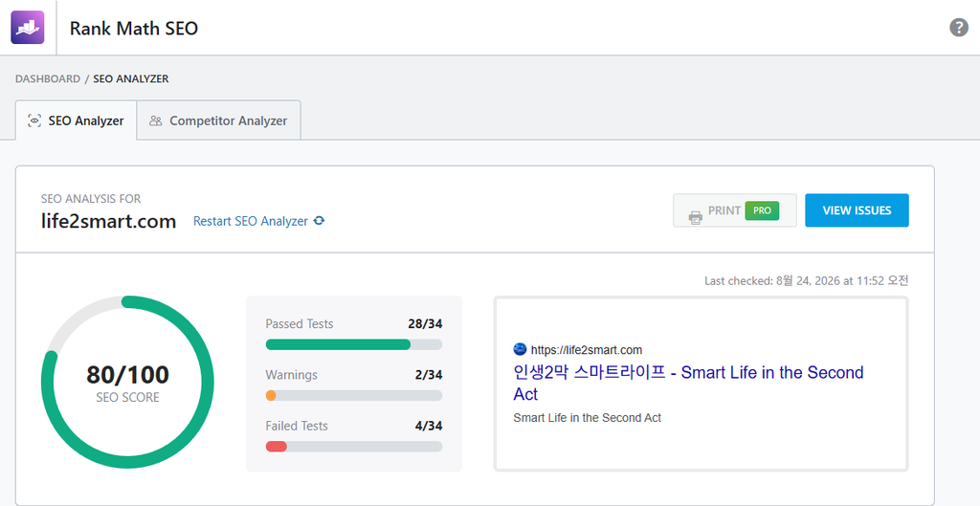Image resolution: width=980 pixels, height=506 pixels.
Task: Click the https://life2smart.com preview URL
Action: [587, 350]
